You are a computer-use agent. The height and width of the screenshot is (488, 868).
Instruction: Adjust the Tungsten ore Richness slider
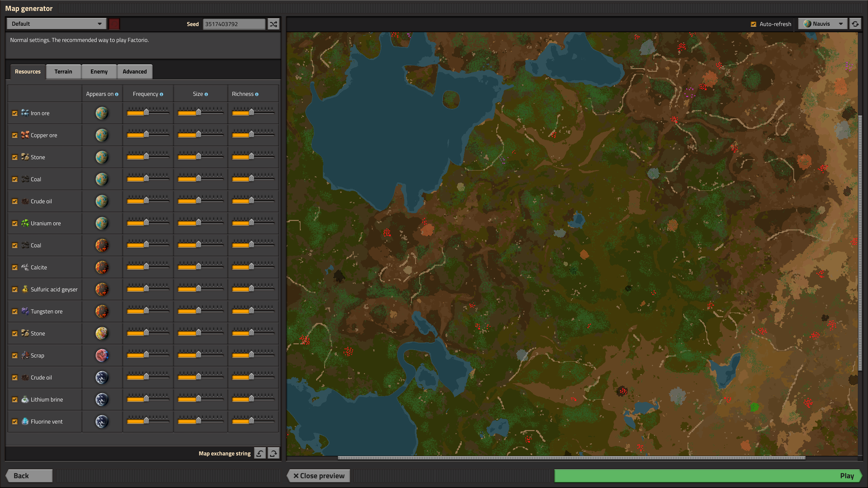(x=253, y=310)
